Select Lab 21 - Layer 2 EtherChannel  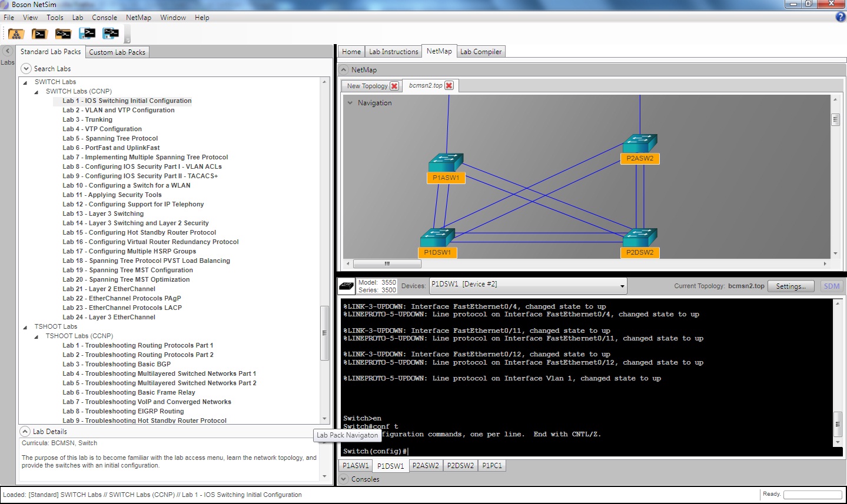pos(109,289)
